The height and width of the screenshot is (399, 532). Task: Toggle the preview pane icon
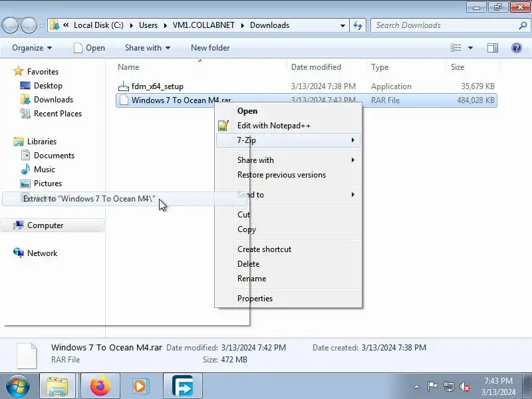point(492,48)
